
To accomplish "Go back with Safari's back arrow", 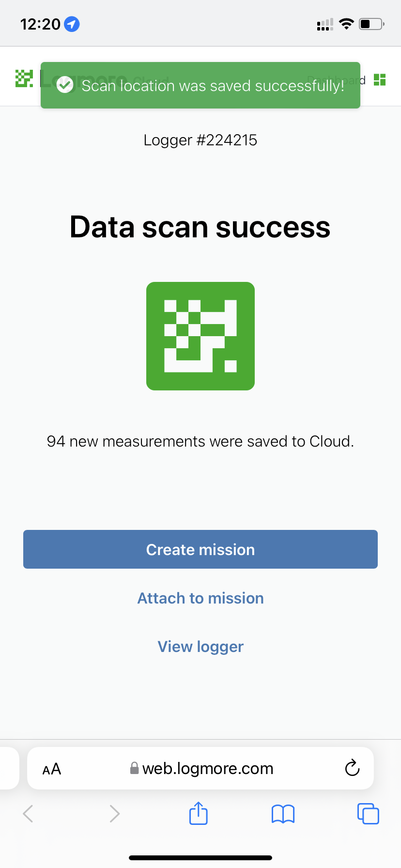I will click(28, 814).
